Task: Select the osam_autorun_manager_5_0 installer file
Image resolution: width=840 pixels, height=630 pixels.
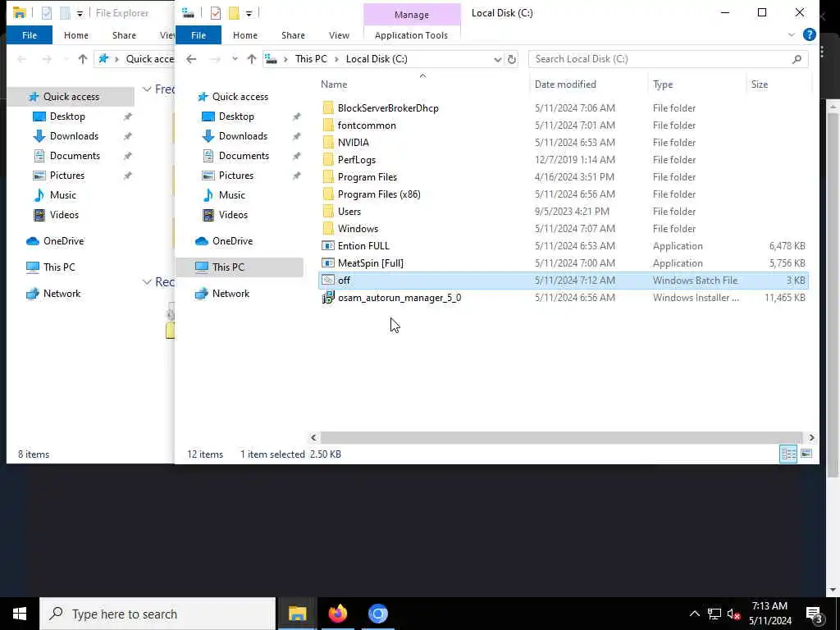Action: click(x=399, y=297)
